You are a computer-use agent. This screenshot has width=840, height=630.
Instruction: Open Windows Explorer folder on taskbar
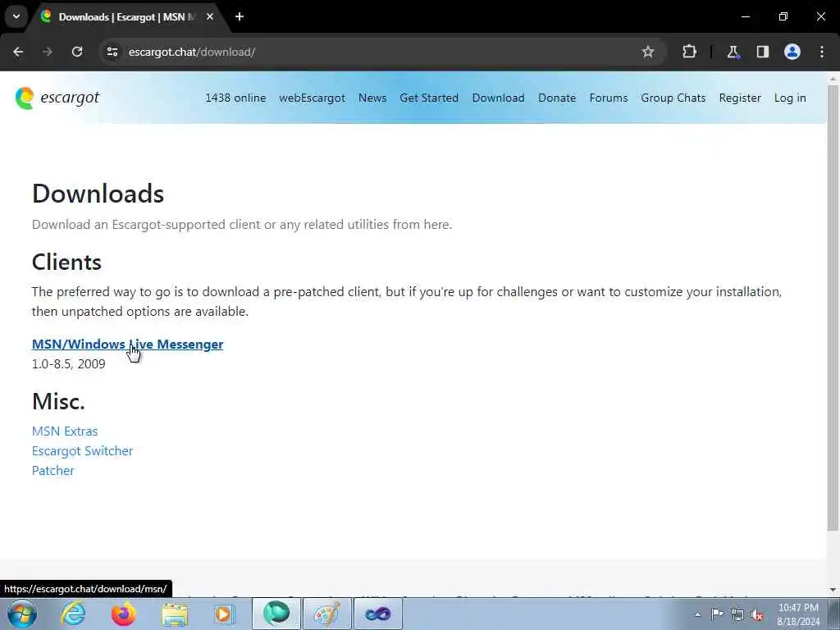175,615
